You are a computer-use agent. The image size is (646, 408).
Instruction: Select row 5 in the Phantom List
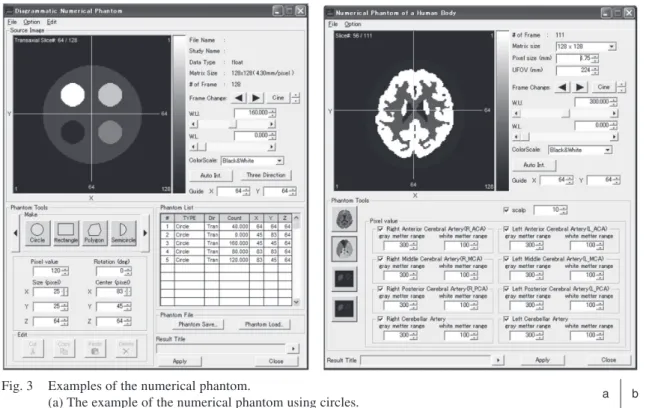[x=226, y=260]
